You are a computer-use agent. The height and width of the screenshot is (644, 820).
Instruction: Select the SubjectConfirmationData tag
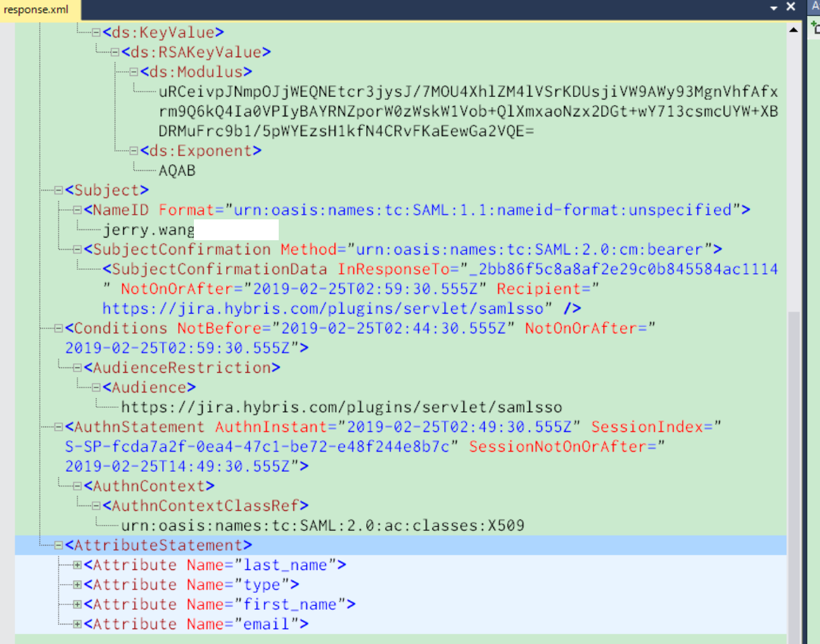216,269
